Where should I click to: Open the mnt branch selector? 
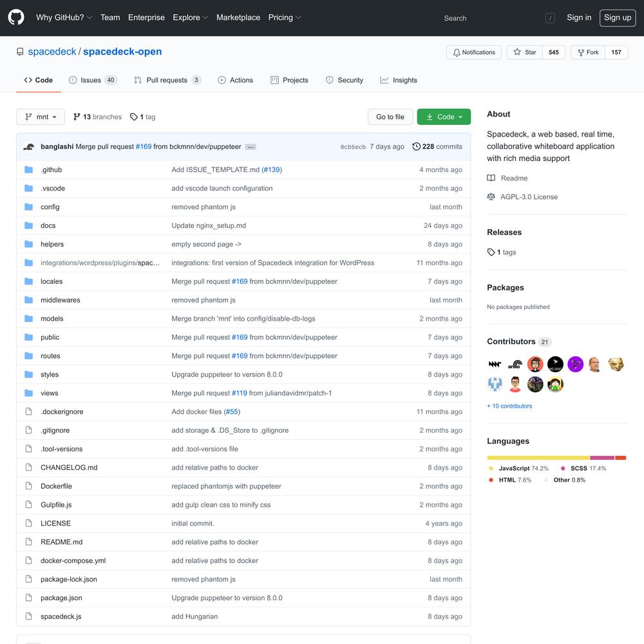pos(40,117)
